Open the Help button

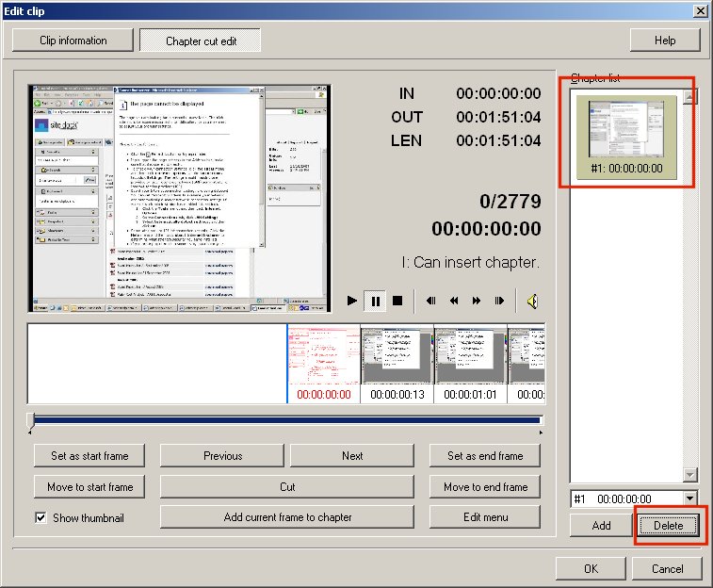(665, 41)
